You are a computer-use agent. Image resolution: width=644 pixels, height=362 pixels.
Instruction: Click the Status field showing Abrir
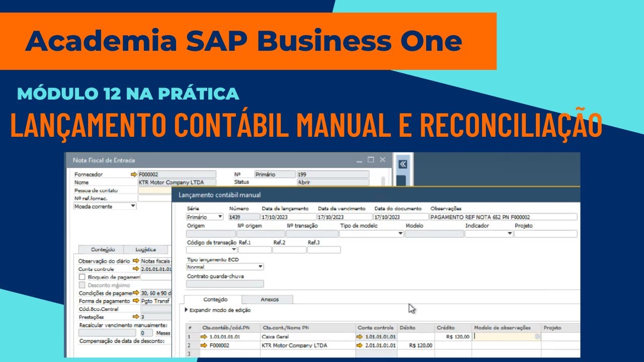(333, 183)
